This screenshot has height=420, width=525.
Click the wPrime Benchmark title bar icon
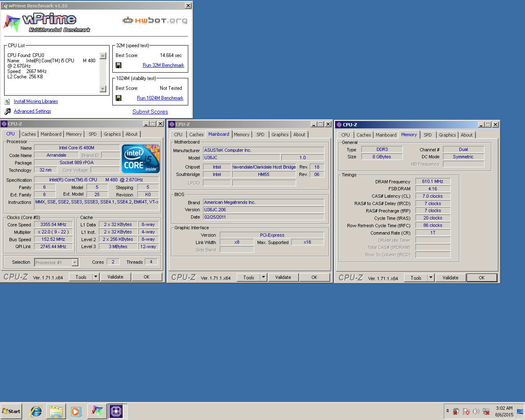click(x=5, y=6)
